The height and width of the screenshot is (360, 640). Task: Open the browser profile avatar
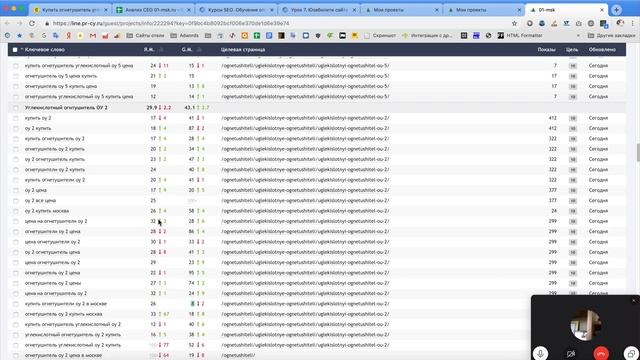point(620,23)
